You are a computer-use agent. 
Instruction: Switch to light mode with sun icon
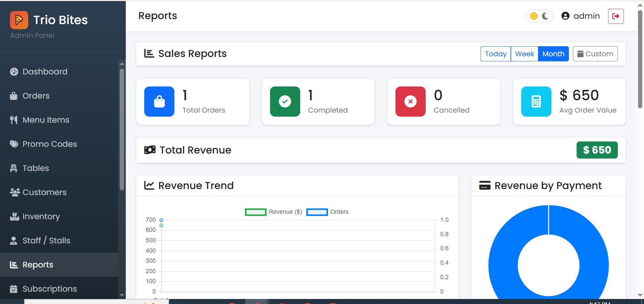(x=534, y=16)
